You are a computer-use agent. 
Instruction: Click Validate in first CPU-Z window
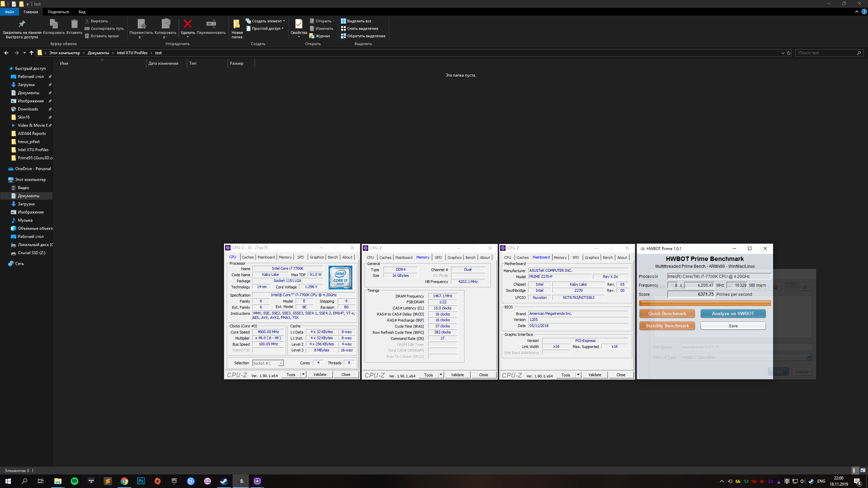point(320,374)
